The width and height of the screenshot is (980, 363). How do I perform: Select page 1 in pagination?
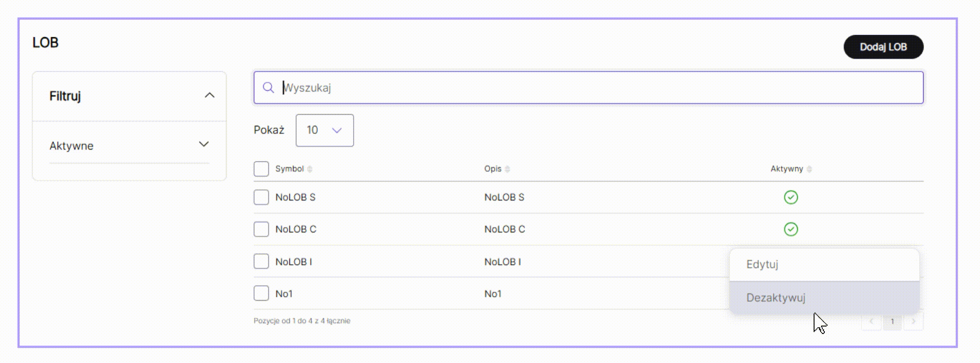pos(892,321)
